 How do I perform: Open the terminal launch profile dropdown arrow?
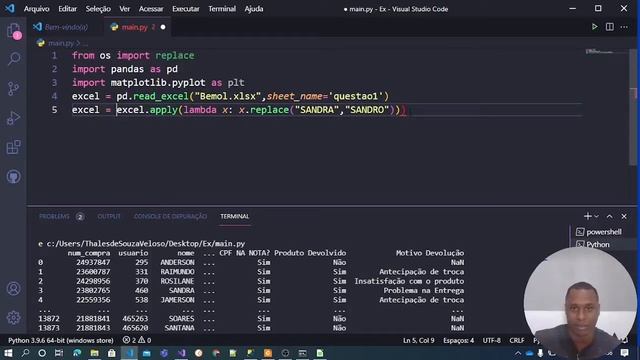[x=596, y=216]
